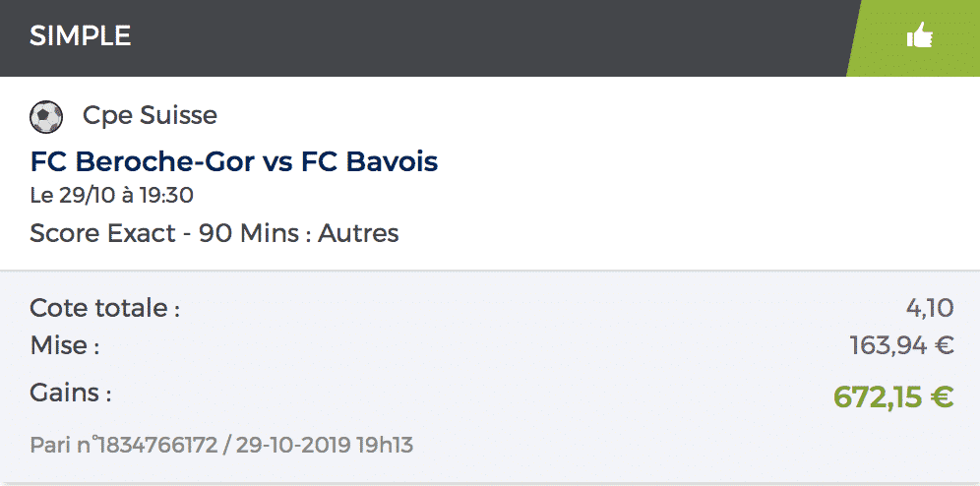980x486 pixels.
Task: Open FC Beroche-Gor vs FC Bavois match
Action: (x=234, y=161)
